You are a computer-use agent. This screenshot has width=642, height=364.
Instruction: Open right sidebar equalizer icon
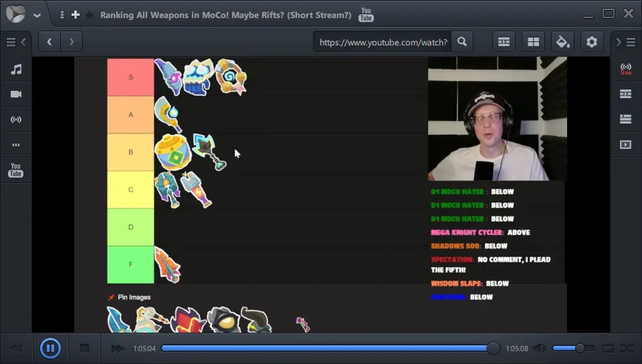click(x=626, y=94)
